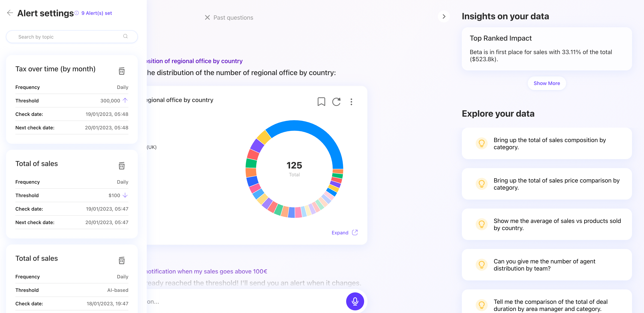Click Show More under Top Ranked Impact

coord(547,83)
